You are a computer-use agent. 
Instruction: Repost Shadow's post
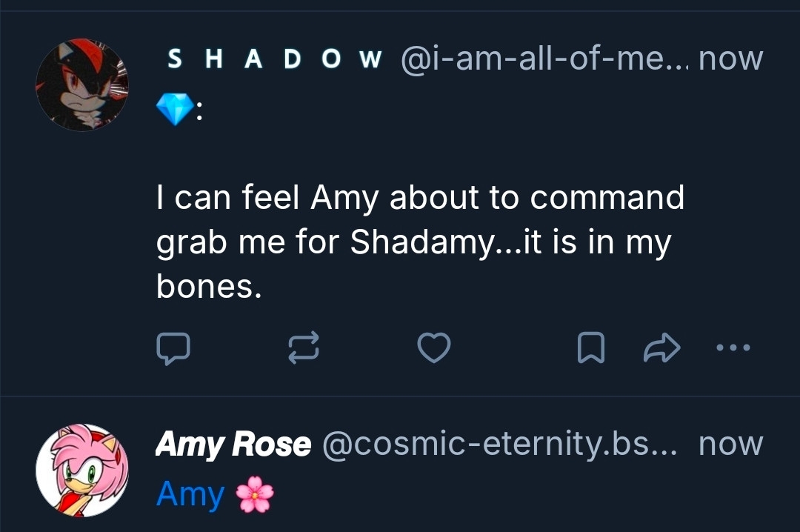pyautogui.click(x=303, y=348)
